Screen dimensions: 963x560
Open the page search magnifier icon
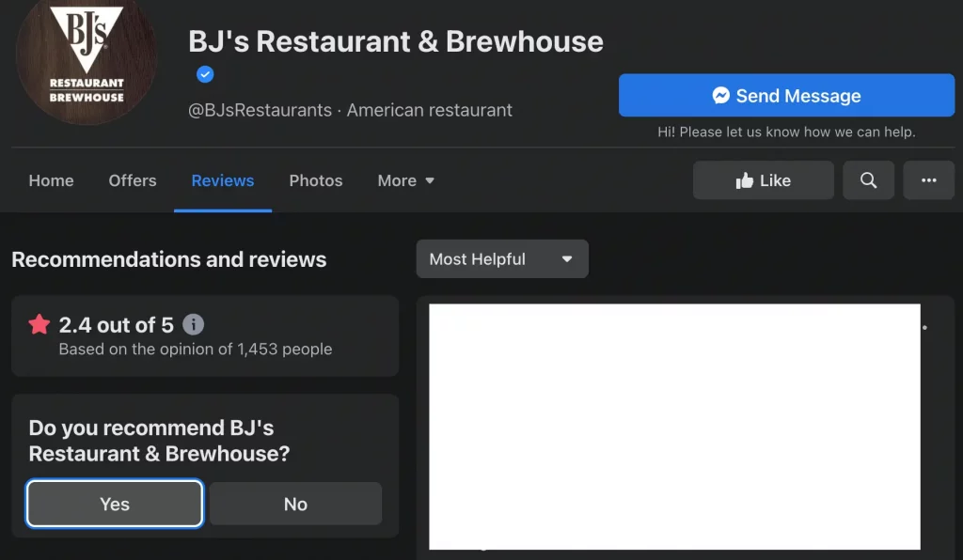point(868,180)
